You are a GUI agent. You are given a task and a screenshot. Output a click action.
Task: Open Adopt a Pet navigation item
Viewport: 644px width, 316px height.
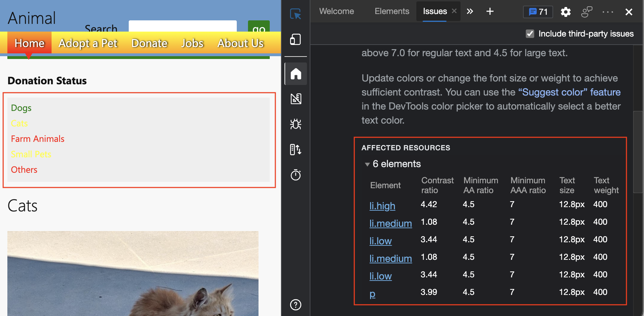tap(88, 43)
